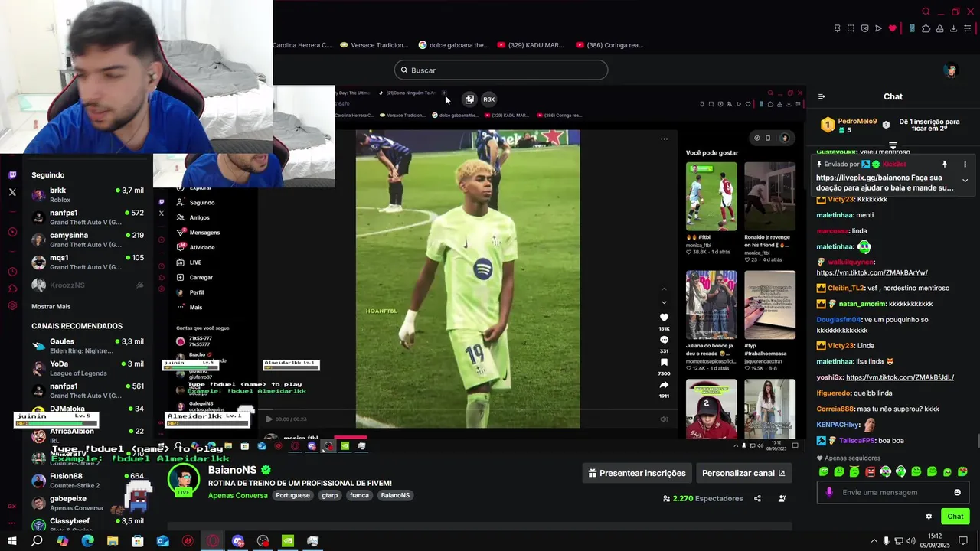Open Windows notification center icon
This screenshot has width=980, height=551.
(963, 541)
